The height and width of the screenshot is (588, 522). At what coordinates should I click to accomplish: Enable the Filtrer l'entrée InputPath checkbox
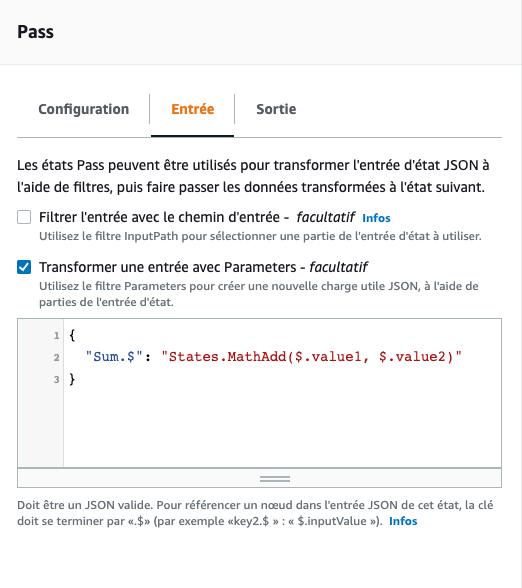pyautogui.click(x=24, y=217)
